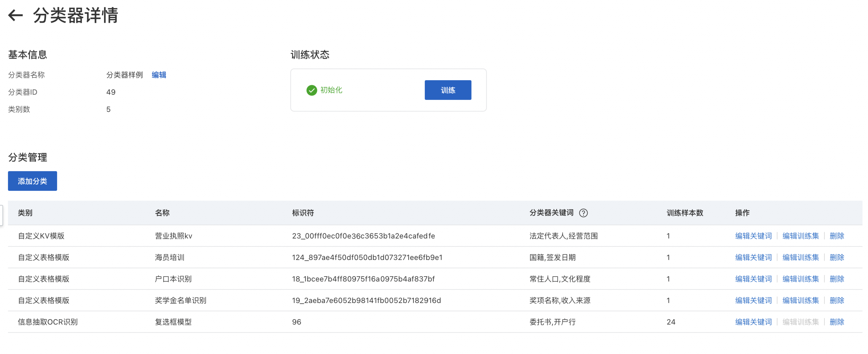Edit training set for 户口本识别 row
This screenshot has width=868, height=354.
(800, 279)
